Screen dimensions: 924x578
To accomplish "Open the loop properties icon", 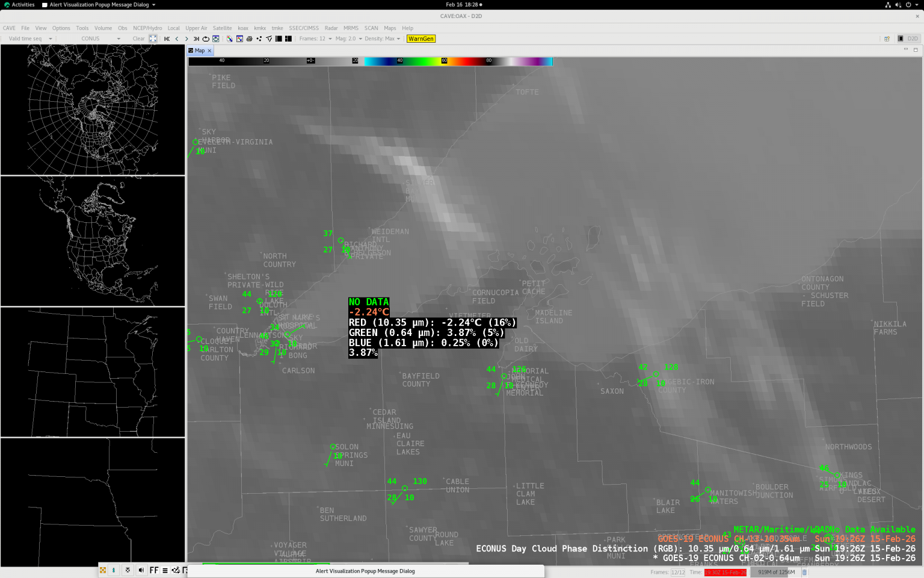I will pyautogui.click(x=216, y=39).
